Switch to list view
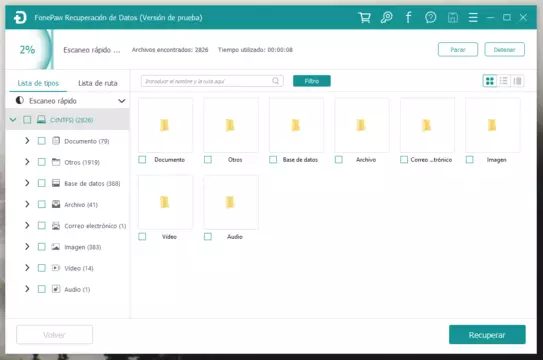This screenshot has width=543, height=360. [x=504, y=81]
